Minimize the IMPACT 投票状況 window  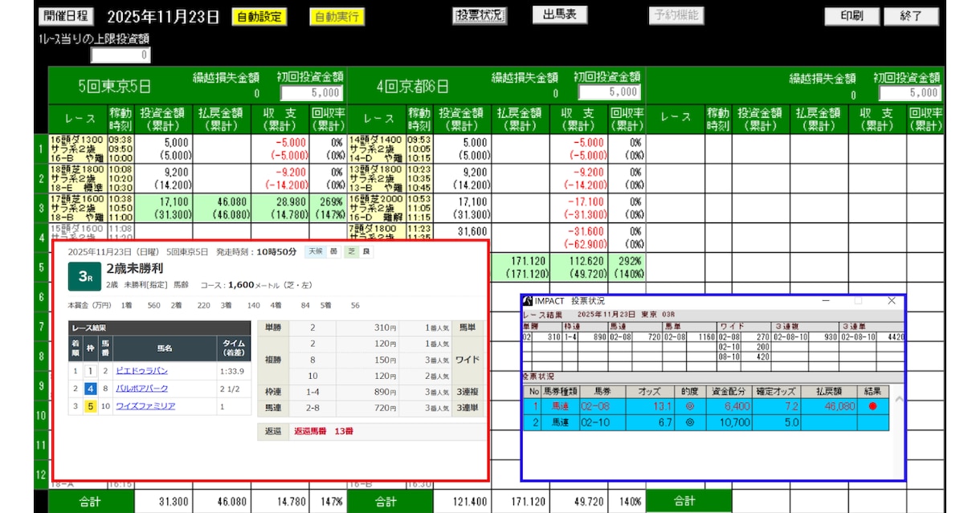coord(827,300)
